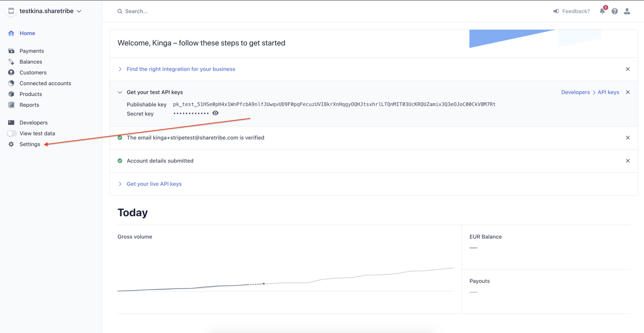The image size is (644, 333).
Task: Click the Products box icon
Action: [11, 94]
